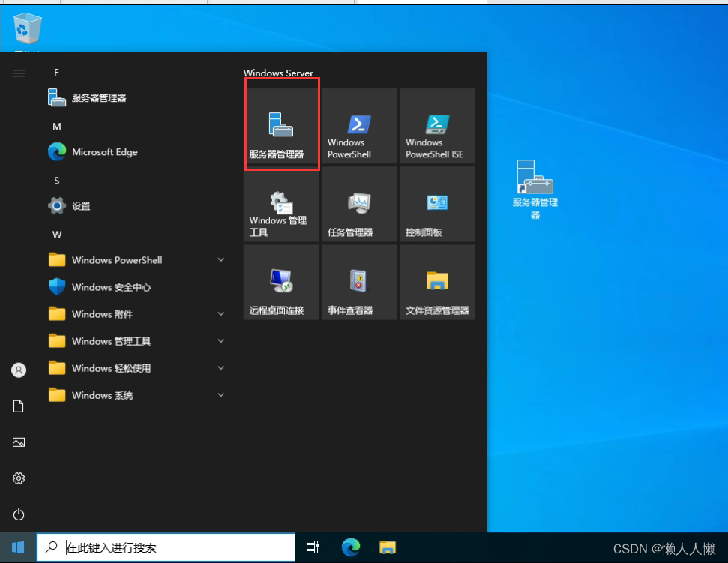Expand the Windows 系统 folder chevron

220,395
